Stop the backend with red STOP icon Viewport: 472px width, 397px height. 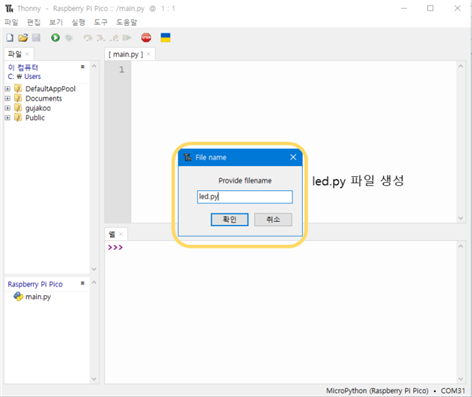point(146,38)
